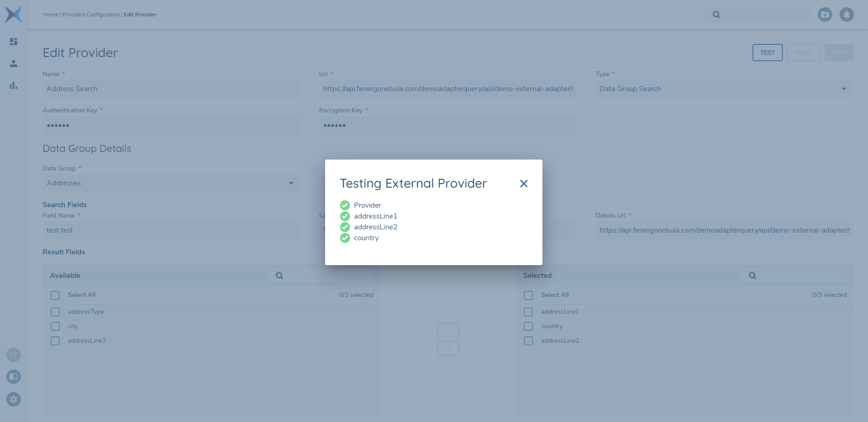Click the app logo in the top-left corner
This screenshot has width=868, height=422.
tap(14, 14)
